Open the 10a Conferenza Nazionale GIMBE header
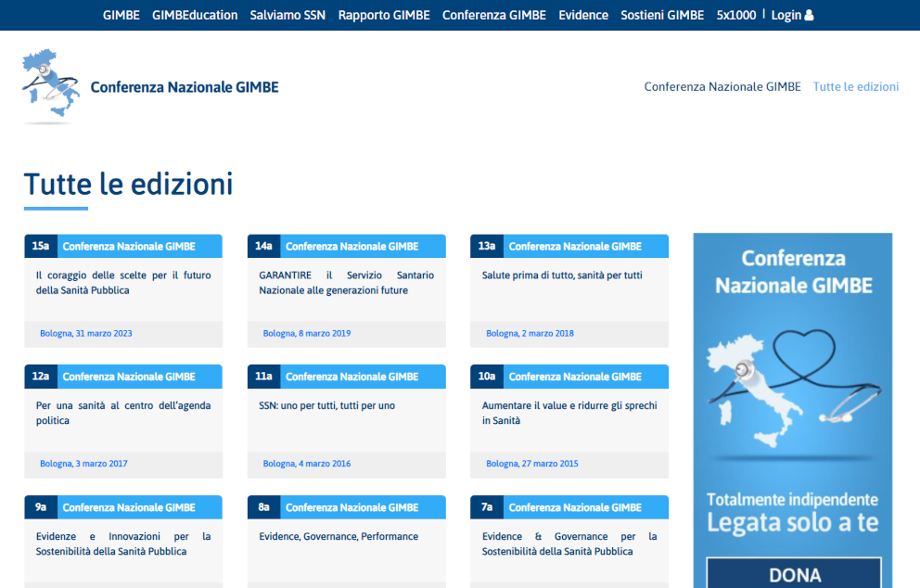The height and width of the screenshot is (588, 920). pyautogui.click(x=569, y=377)
